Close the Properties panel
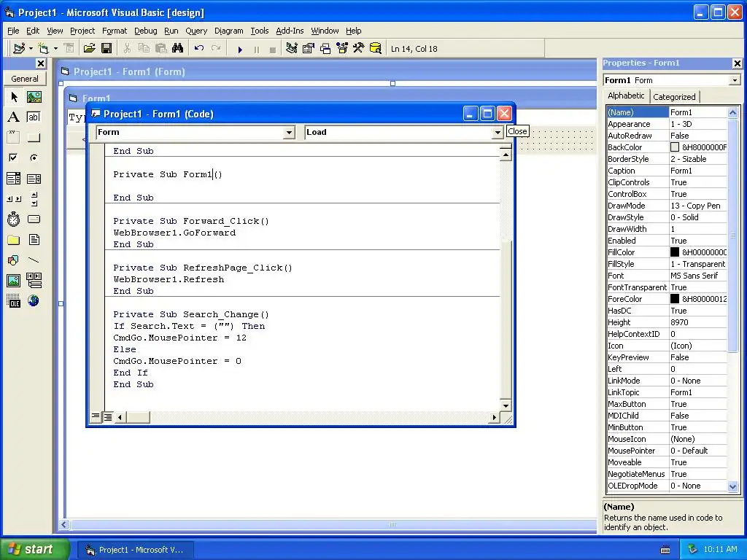Viewport: 747px width, 560px height. click(x=737, y=63)
